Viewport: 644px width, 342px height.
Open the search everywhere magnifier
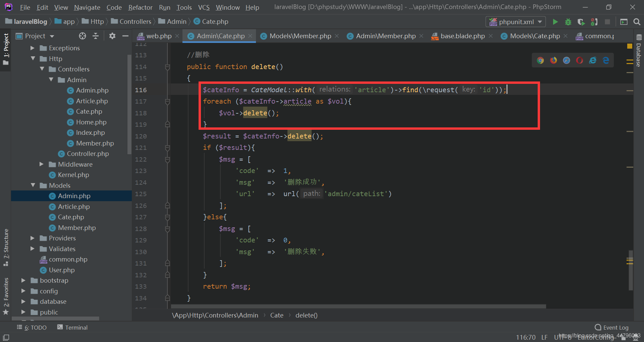click(637, 22)
